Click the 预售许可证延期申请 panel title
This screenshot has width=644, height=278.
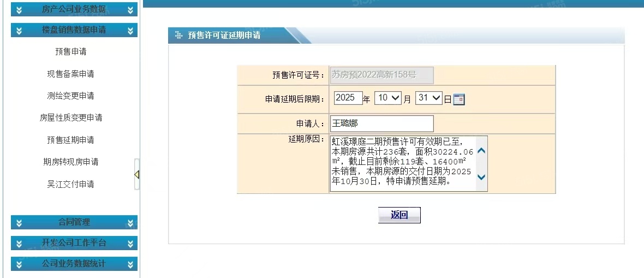[x=224, y=36]
